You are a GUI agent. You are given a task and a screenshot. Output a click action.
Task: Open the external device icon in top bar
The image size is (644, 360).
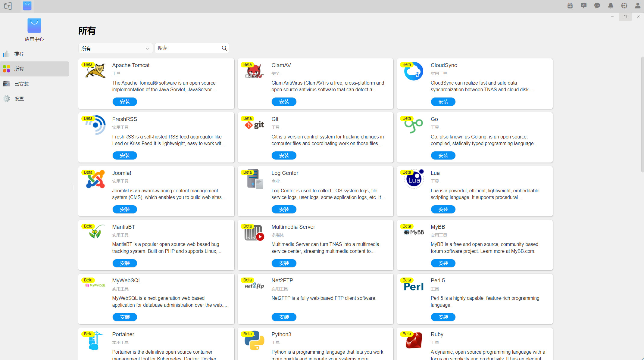coord(570,5)
